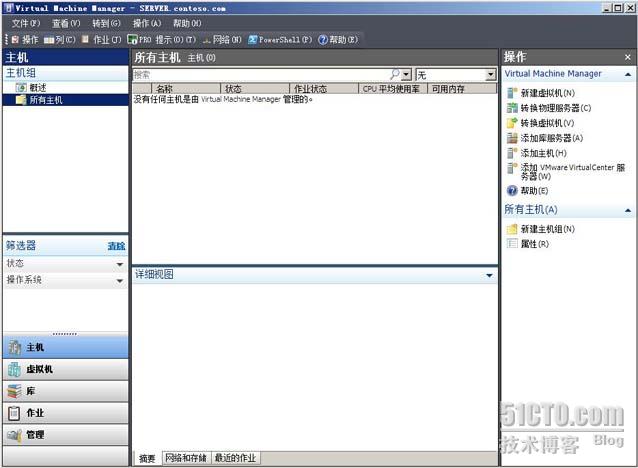
Task: Click 新建主机组(N) action
Action: tap(541, 229)
